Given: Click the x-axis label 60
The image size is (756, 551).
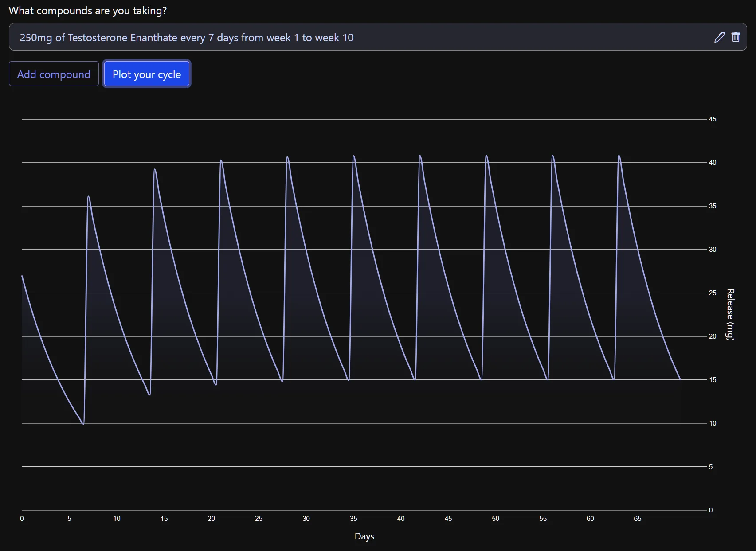Looking at the screenshot, I should coord(590,519).
